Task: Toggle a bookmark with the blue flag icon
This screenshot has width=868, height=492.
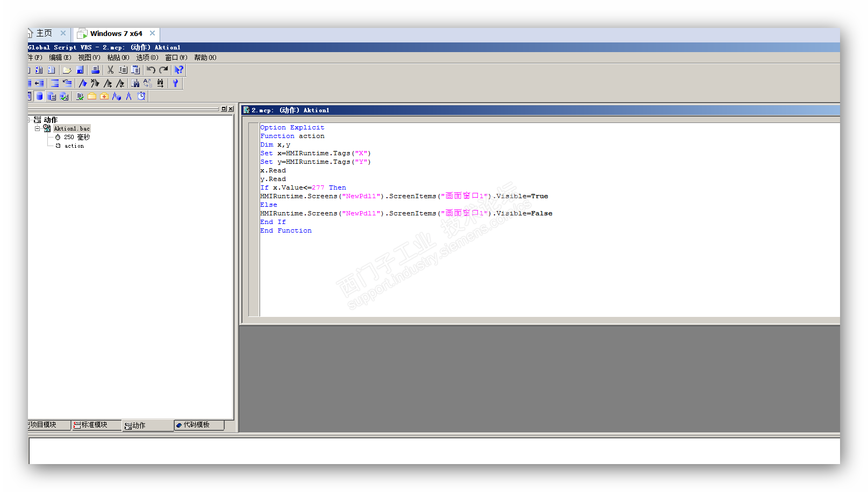Action: click(83, 83)
